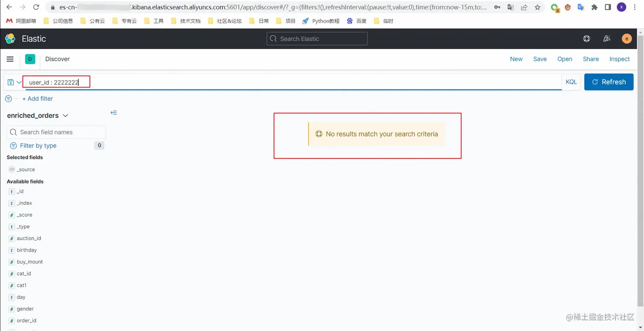
Task: Toggle the browser side panel icon
Action: pyautogui.click(x=608, y=7)
